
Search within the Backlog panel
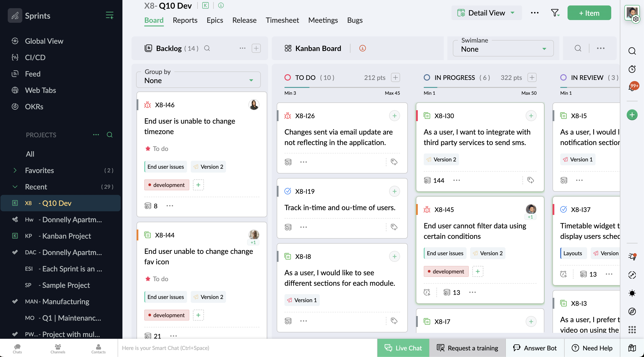pos(207,48)
